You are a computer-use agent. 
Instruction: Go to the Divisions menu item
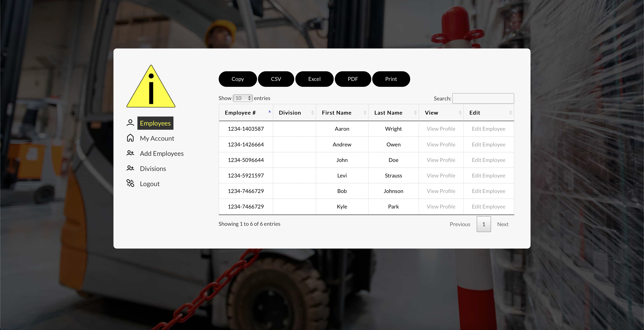153,168
